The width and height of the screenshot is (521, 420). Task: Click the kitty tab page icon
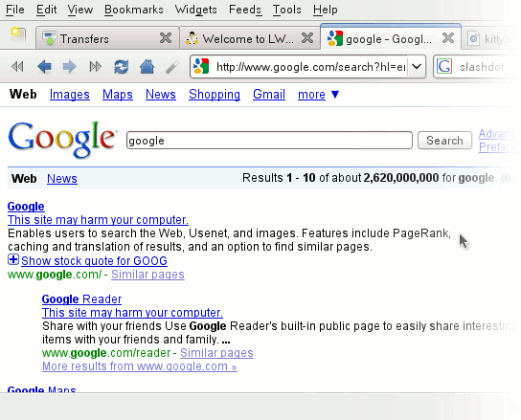[x=473, y=38]
